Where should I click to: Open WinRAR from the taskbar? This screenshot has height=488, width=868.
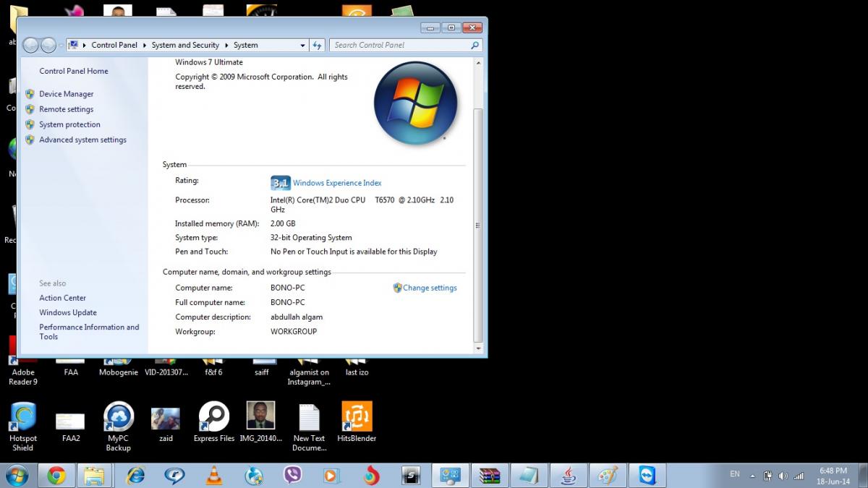coord(490,475)
